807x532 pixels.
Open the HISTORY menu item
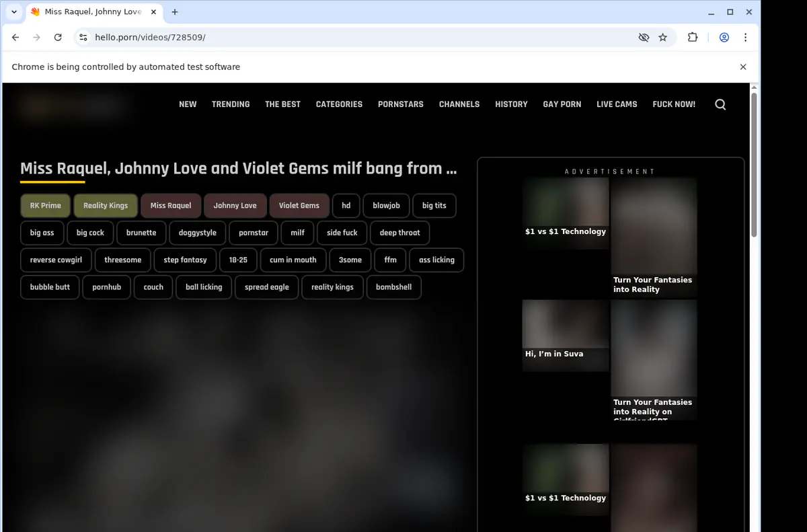(x=511, y=104)
